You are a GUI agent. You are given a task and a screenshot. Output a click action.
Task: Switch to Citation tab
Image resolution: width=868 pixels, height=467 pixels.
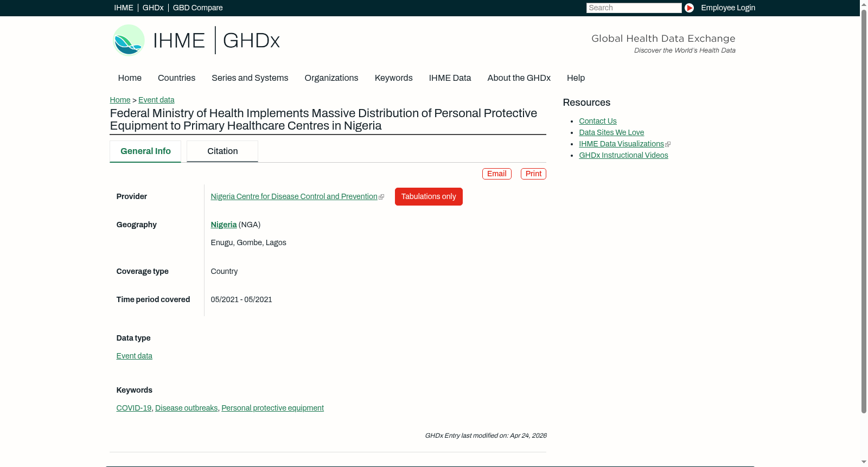tap(222, 151)
